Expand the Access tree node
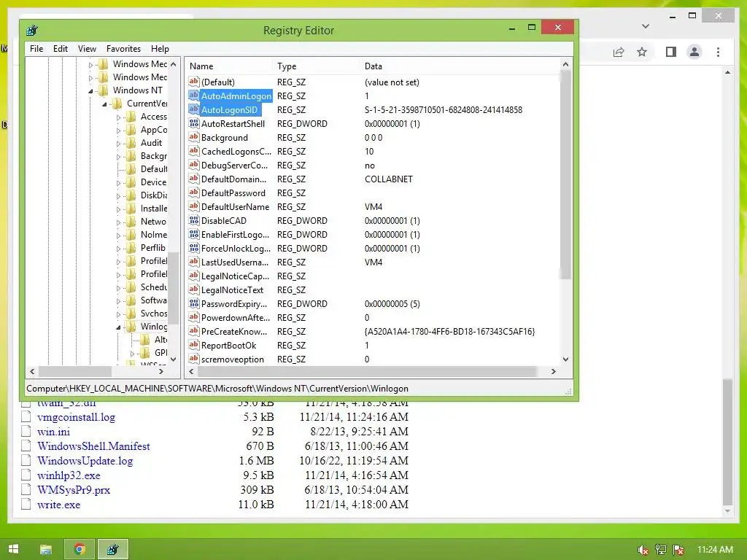 click(x=119, y=117)
